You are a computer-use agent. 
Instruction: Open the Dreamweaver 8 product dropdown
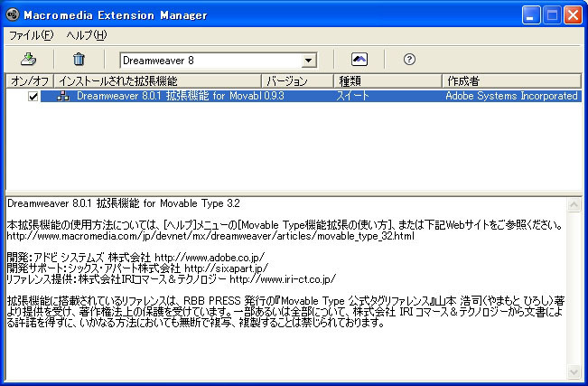coord(309,60)
